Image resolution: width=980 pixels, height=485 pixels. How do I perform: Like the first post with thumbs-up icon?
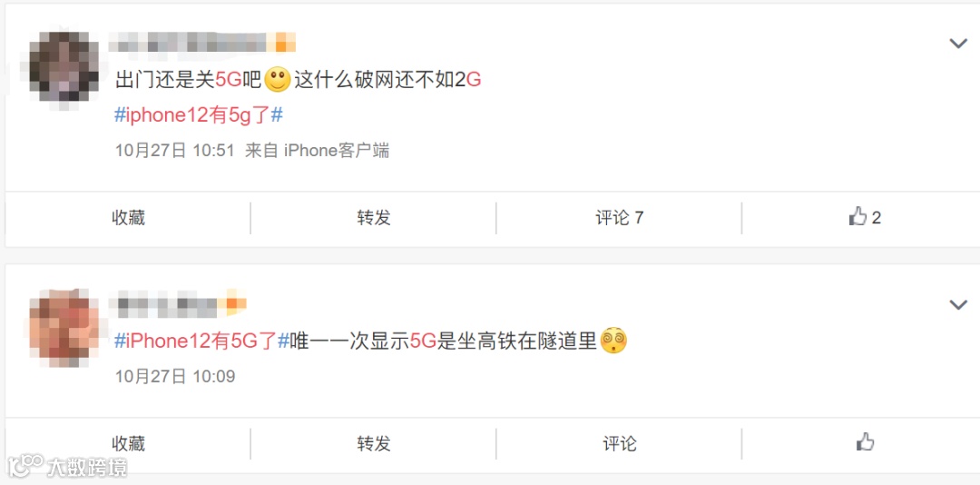point(865,218)
